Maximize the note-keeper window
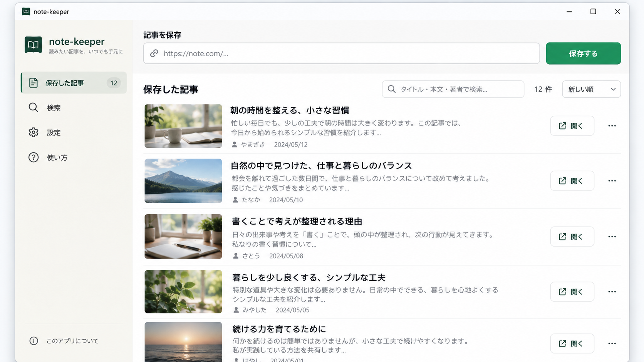The image size is (644, 362). click(x=593, y=12)
